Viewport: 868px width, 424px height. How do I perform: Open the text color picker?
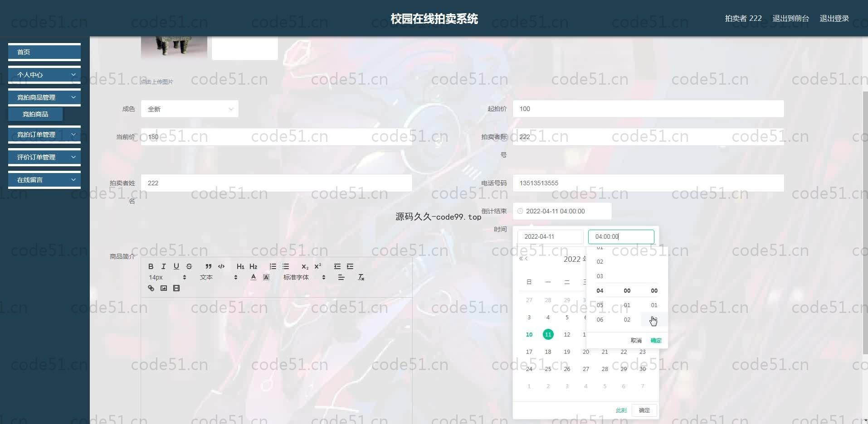(x=254, y=277)
